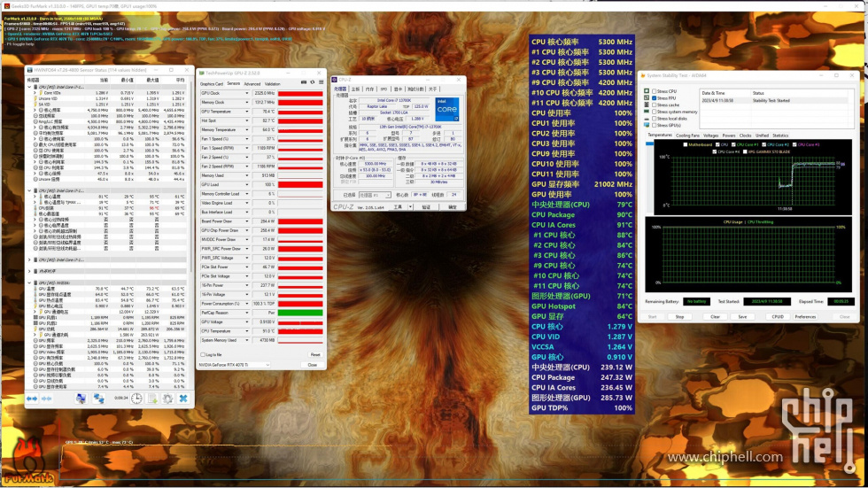Screen dimensions: 868x488
Task: Open Board Power Draw dropdown arrow
Action: tap(247, 221)
